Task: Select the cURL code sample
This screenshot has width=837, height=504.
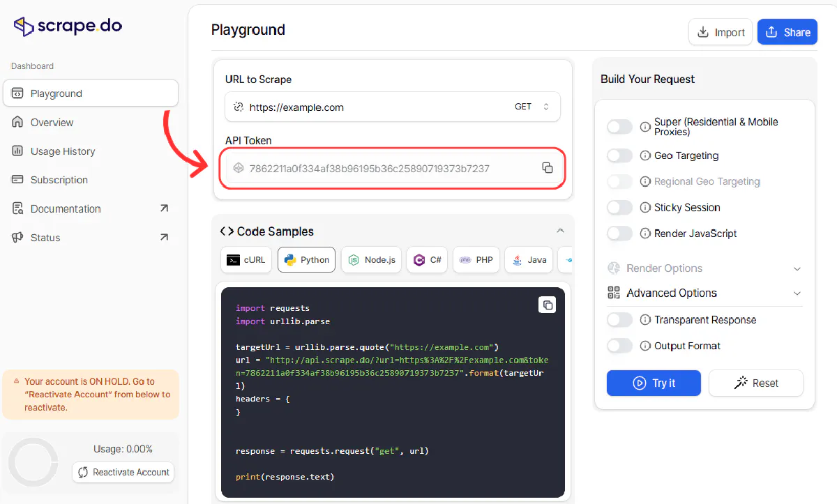Action: [246, 259]
